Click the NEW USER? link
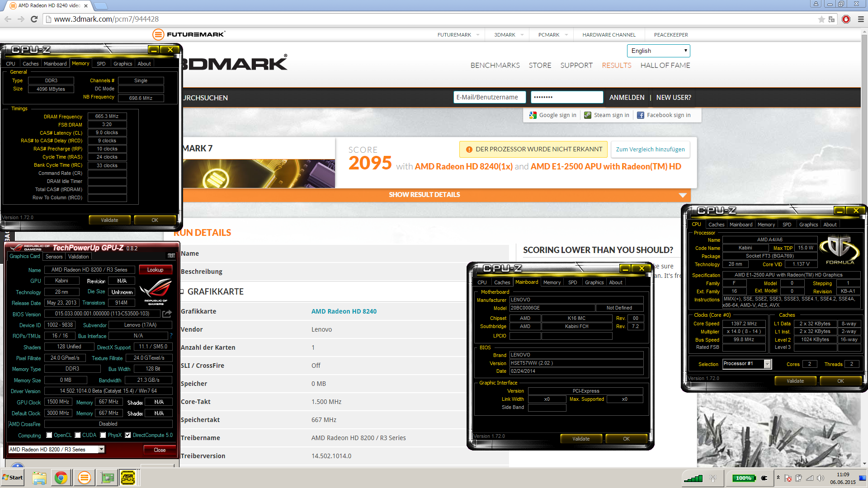Image resolution: width=868 pixels, height=488 pixels. 673,98
